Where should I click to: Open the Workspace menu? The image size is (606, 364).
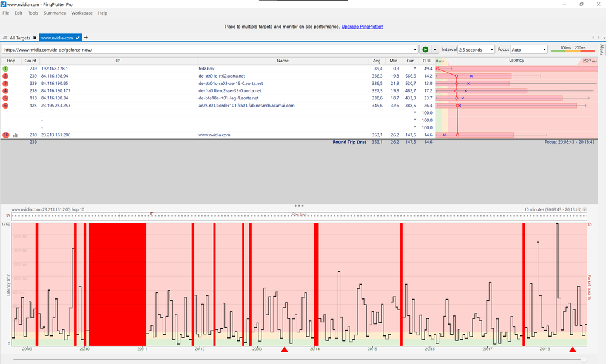click(x=82, y=13)
